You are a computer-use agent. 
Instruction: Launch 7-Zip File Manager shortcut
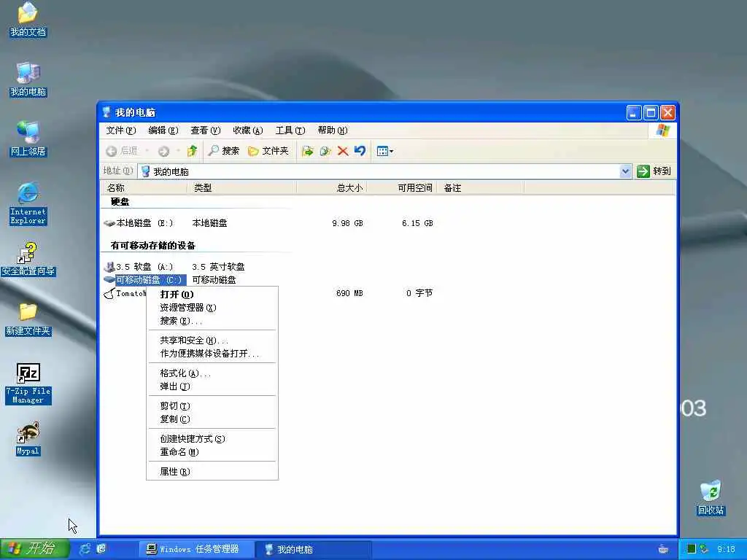coord(28,384)
